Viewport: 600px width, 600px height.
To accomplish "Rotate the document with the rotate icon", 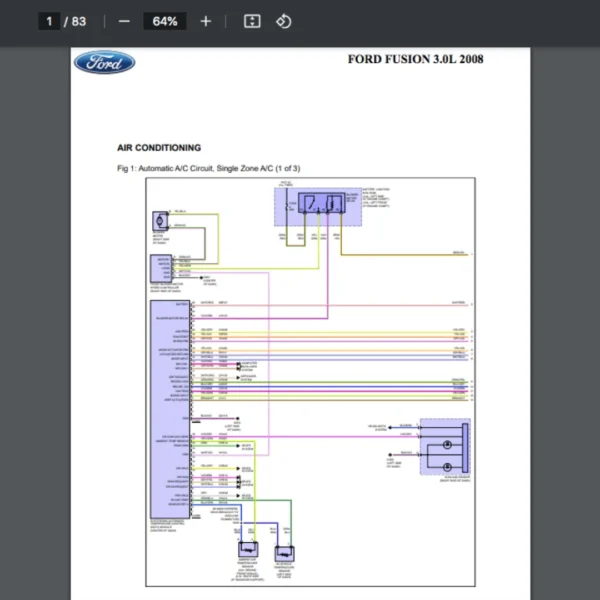I will [283, 21].
